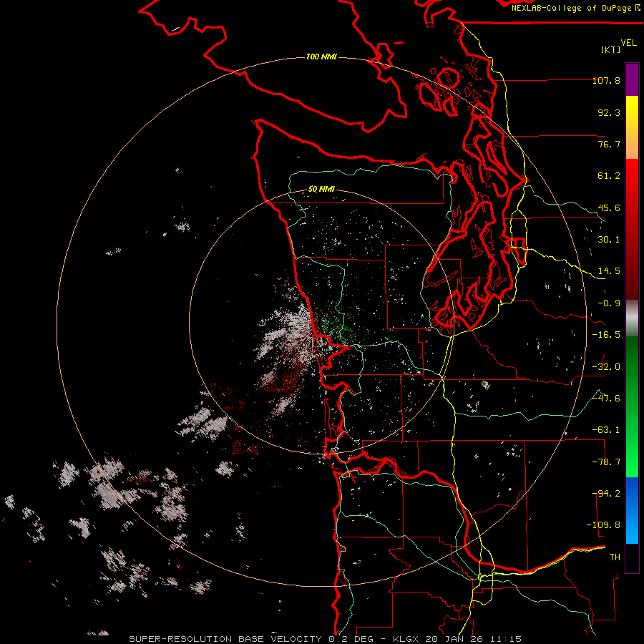Click the 100 NMI range ring label

click(321, 57)
